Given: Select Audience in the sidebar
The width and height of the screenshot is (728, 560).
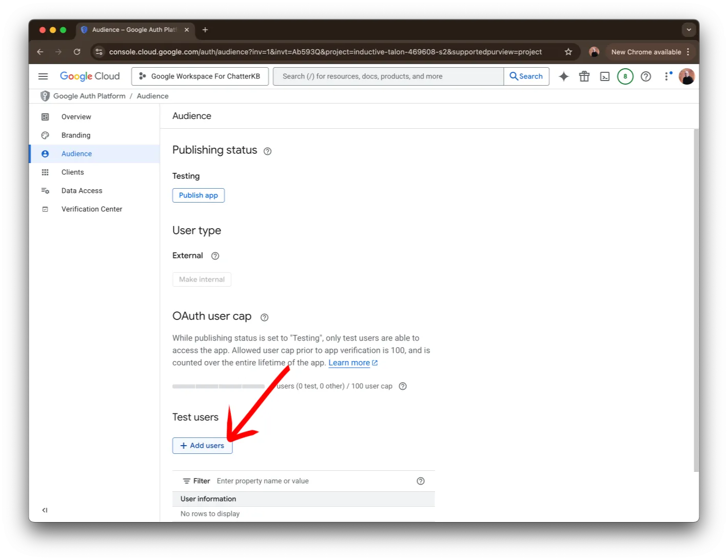Looking at the screenshot, I should 94,154.
